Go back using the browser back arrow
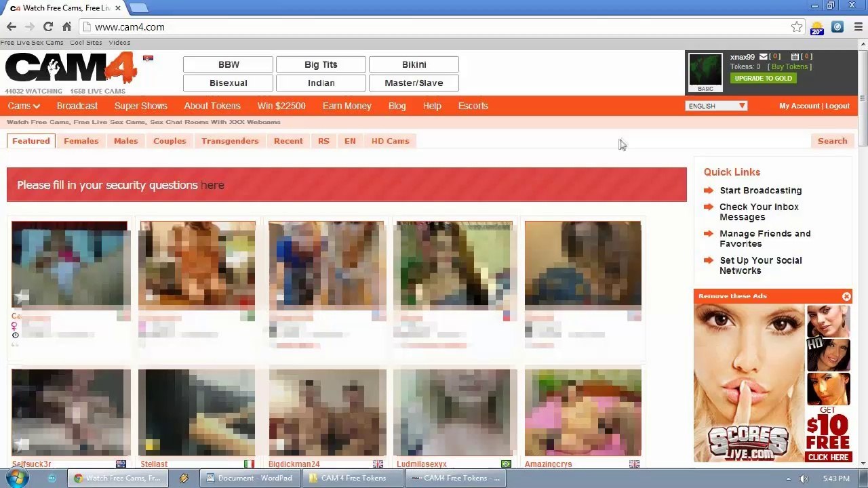868x488 pixels. (x=12, y=27)
